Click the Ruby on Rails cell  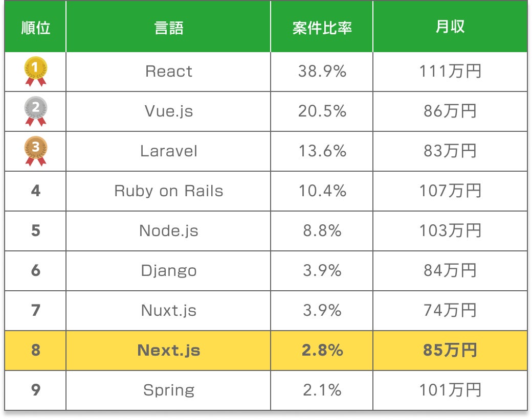tap(169, 191)
